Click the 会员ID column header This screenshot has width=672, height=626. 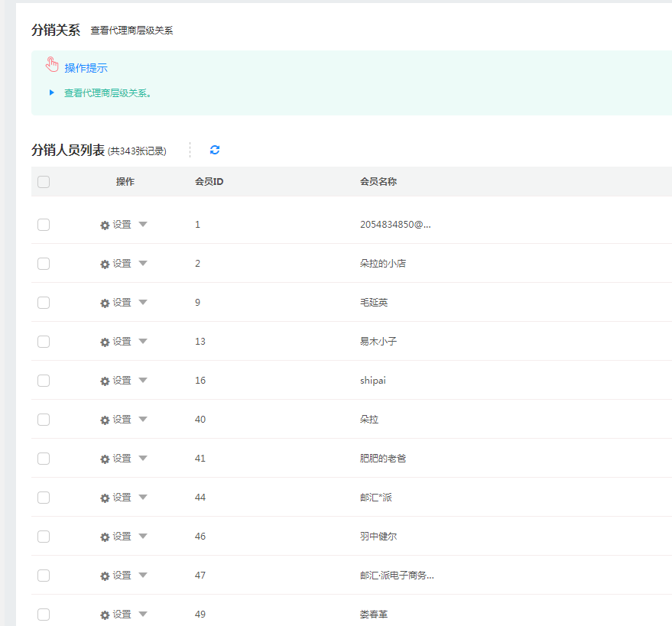pyautogui.click(x=209, y=182)
